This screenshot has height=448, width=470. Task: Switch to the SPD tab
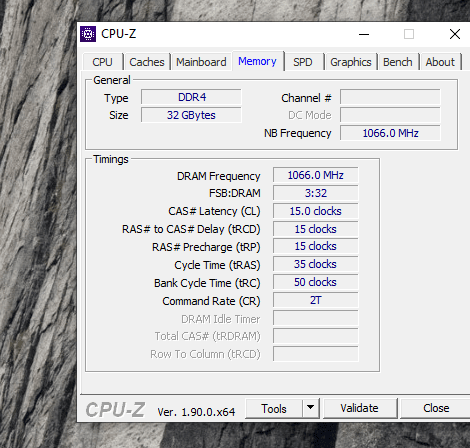tap(303, 62)
